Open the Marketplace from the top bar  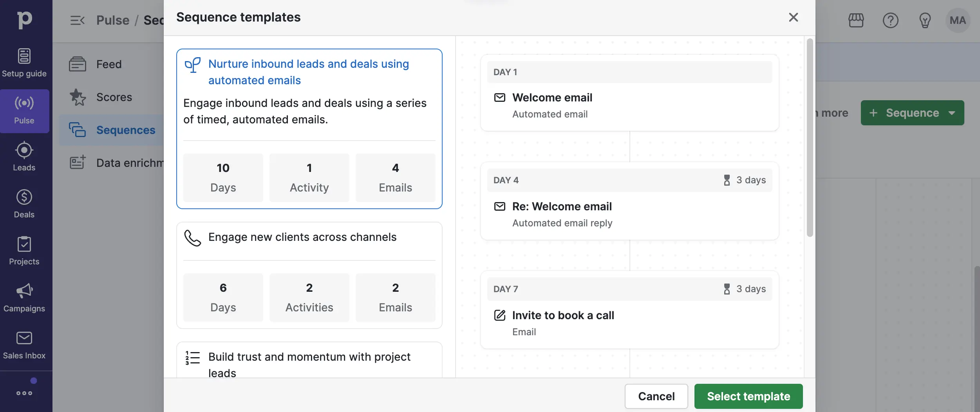pyautogui.click(x=856, y=20)
